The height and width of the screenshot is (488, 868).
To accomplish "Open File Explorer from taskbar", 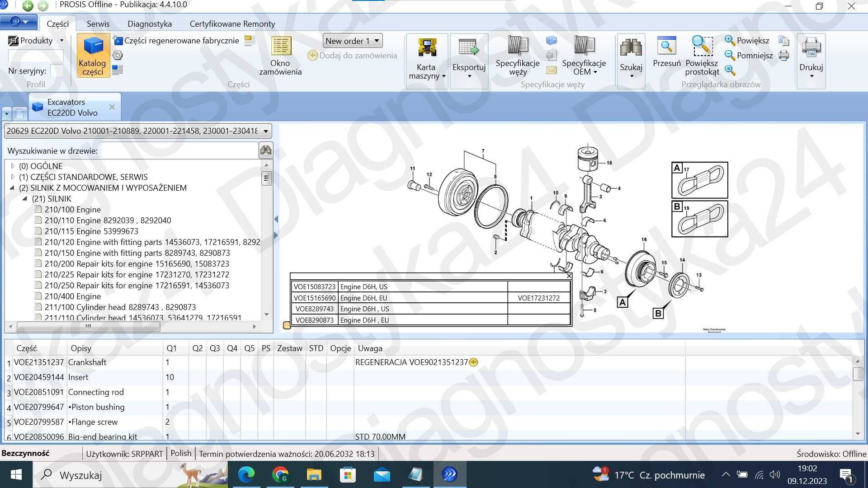I will pyautogui.click(x=314, y=474).
